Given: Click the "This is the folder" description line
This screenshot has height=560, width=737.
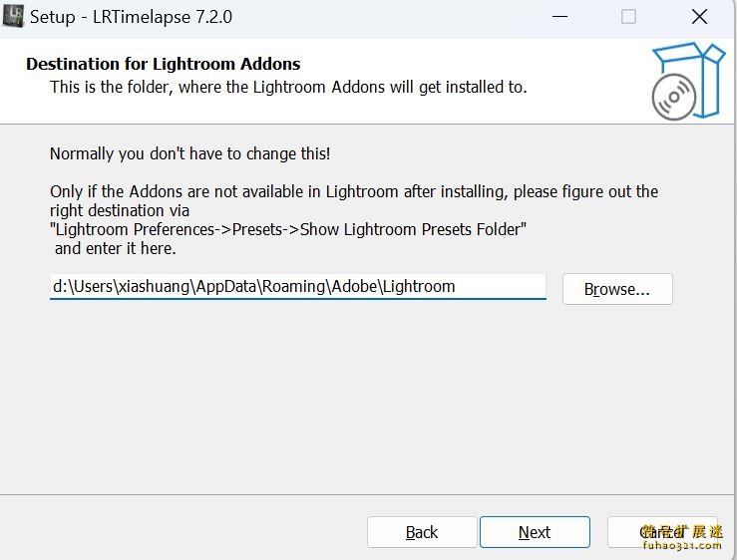Looking at the screenshot, I should coord(288,88).
